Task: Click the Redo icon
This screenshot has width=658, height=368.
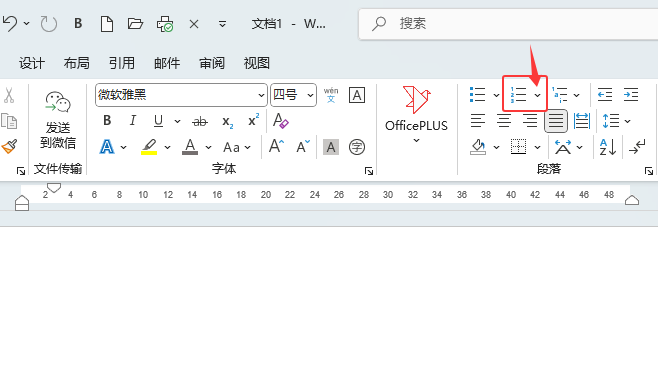Action: pyautogui.click(x=48, y=23)
